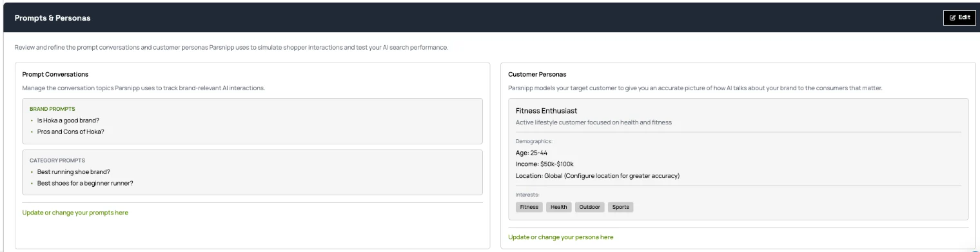The height and width of the screenshot is (252, 980).
Task: Click the 'Income: $50k-$100k' line
Action: [545, 164]
